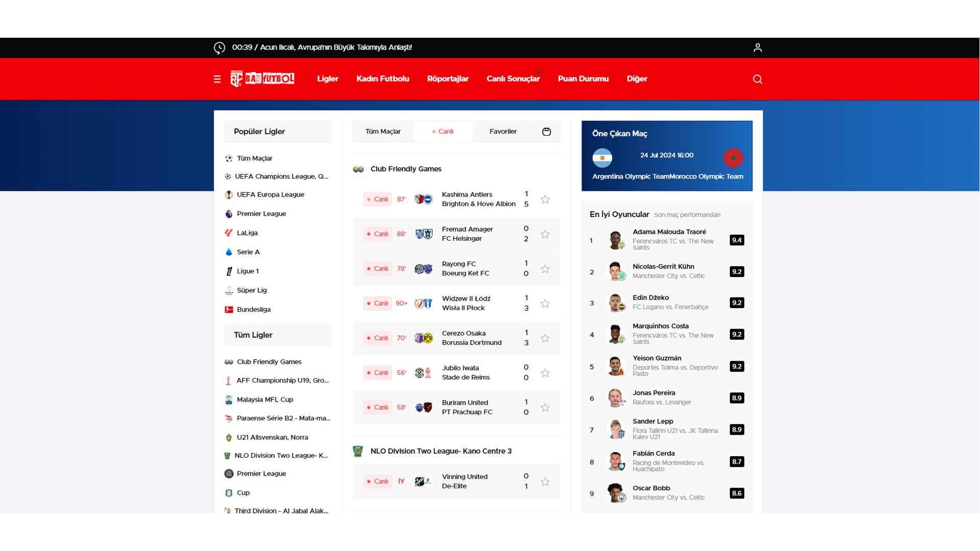
Task: Click the BAU Futbol logo
Action: point(262,79)
